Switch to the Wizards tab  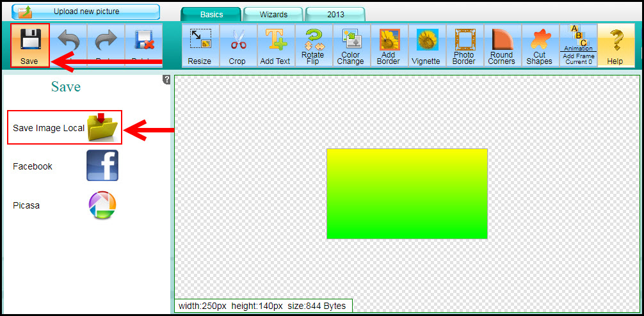coord(273,14)
